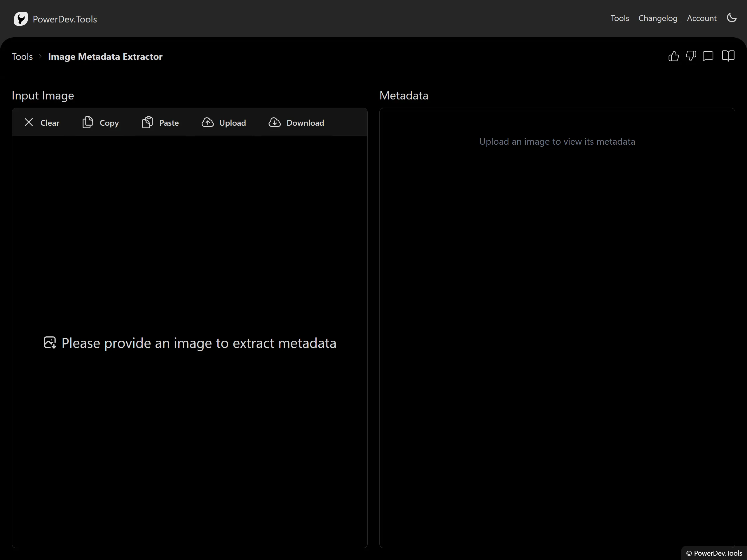This screenshot has width=747, height=560.
Task: Open the feedback comment bubble
Action: coord(708,56)
